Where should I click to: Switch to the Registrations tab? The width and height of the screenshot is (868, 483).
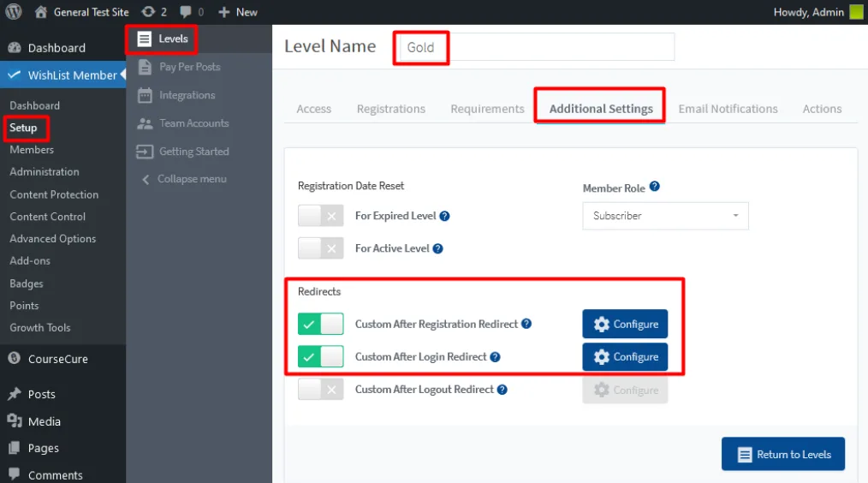[391, 109]
